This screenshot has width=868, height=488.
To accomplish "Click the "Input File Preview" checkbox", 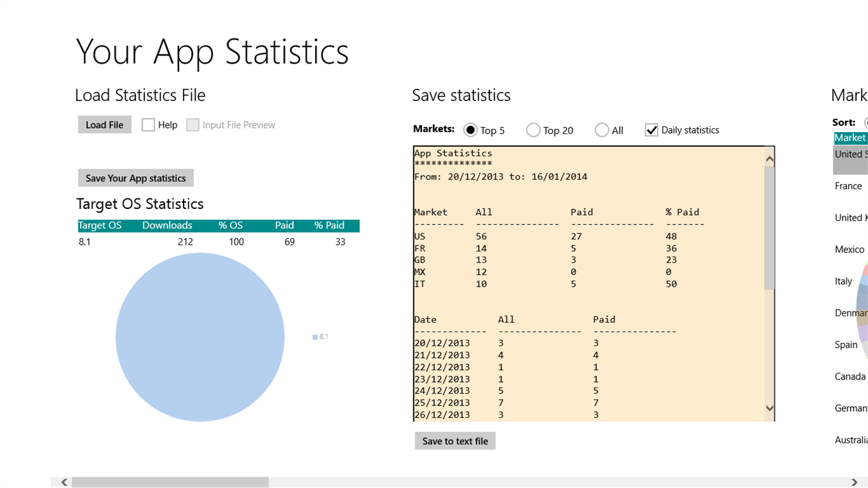I will pos(192,124).
